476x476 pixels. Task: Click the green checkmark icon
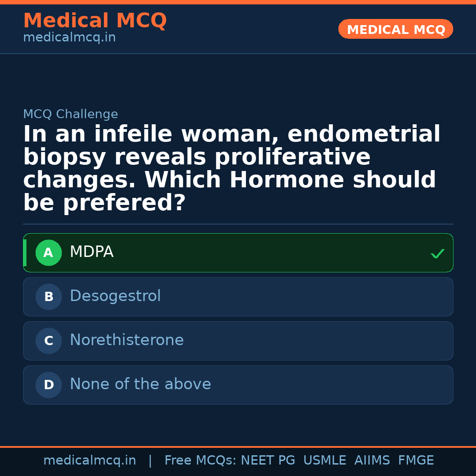coord(437,253)
